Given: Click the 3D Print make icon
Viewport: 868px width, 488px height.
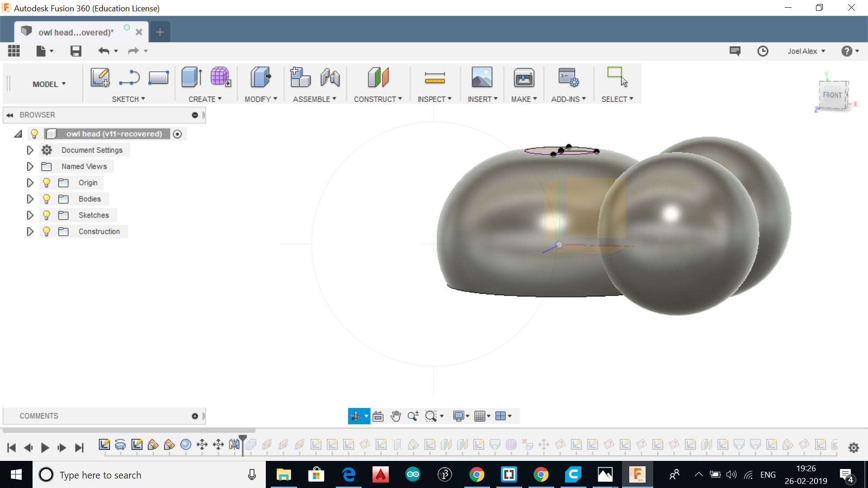Looking at the screenshot, I should pos(524,78).
